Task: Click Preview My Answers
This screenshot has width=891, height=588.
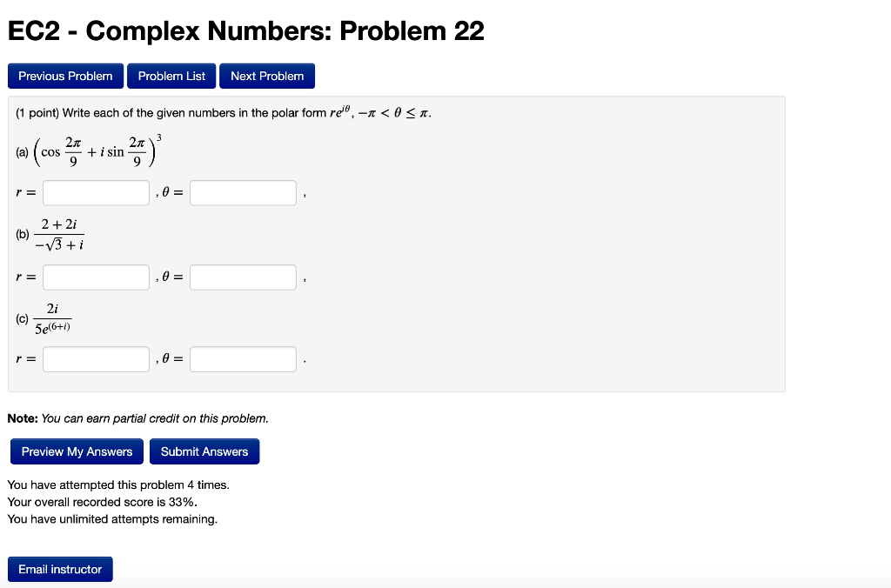Action: click(77, 451)
